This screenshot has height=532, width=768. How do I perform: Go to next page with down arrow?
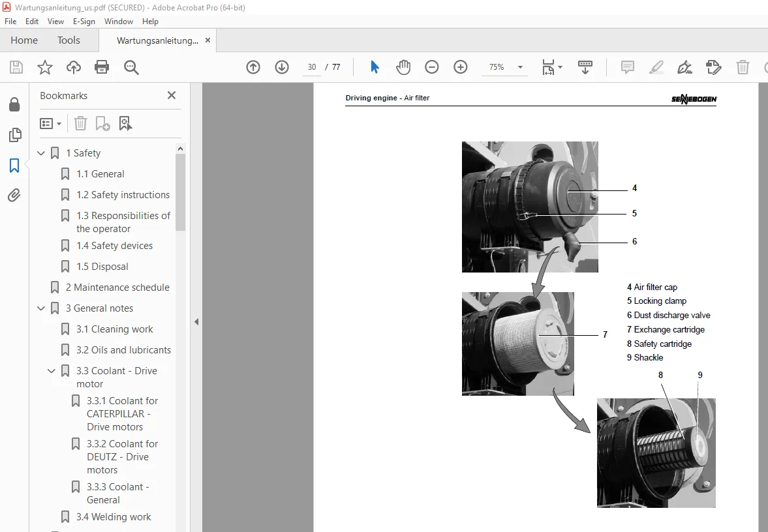coord(282,67)
